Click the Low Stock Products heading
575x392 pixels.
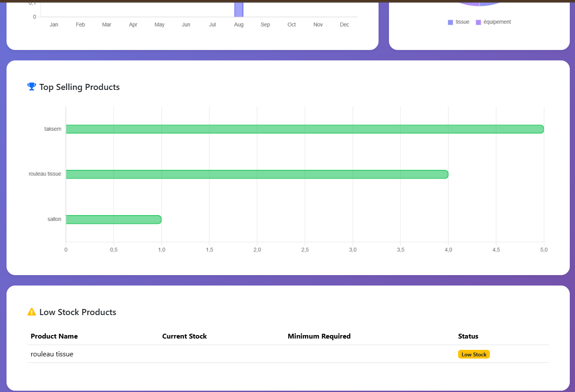(x=78, y=312)
